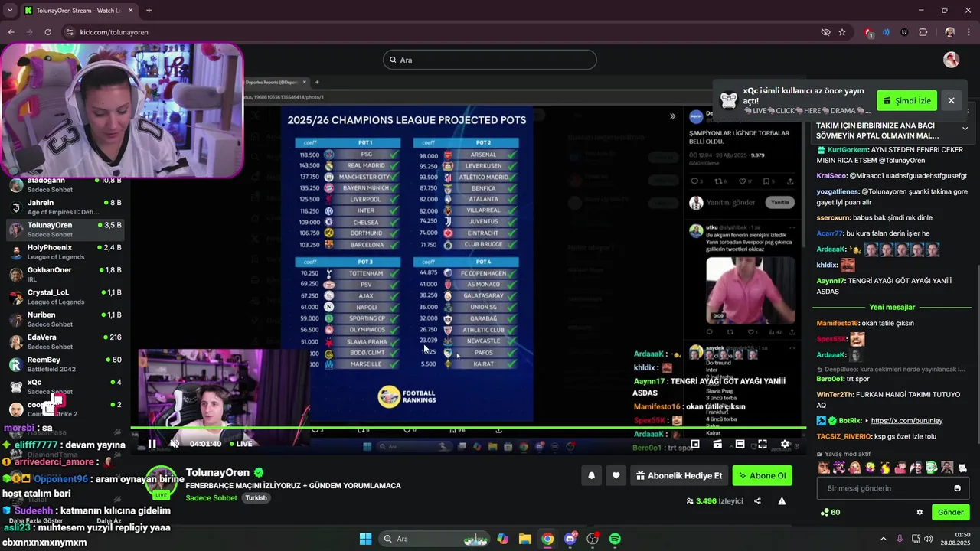Share the stream via share icon
The height and width of the screenshot is (551, 980).
click(757, 501)
